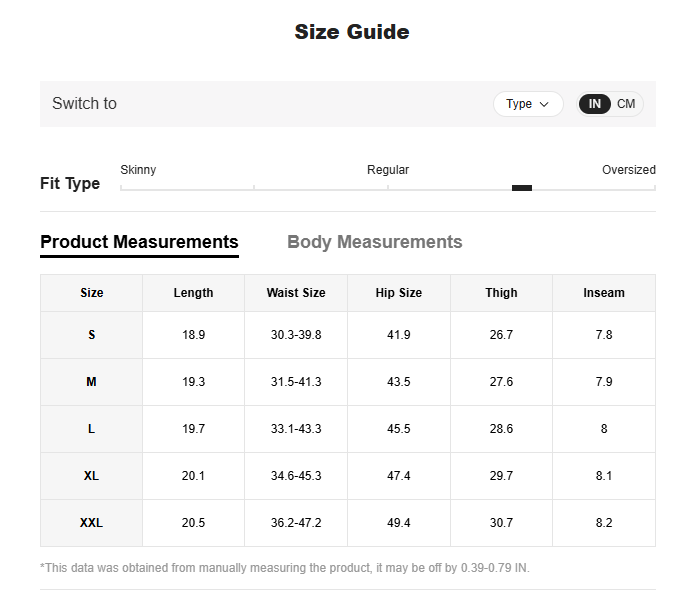Click the XL hip size value 47.4
Viewport: 685px width, 604px height.
[398, 476]
